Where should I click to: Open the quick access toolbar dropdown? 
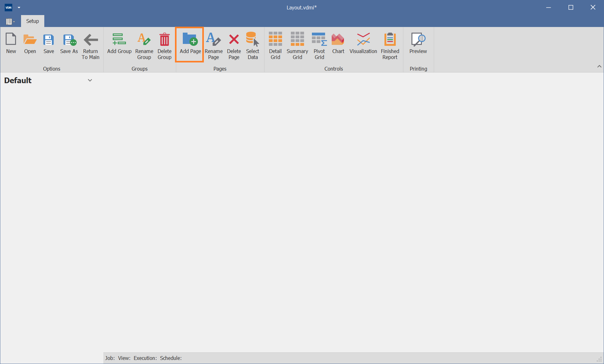coord(19,8)
